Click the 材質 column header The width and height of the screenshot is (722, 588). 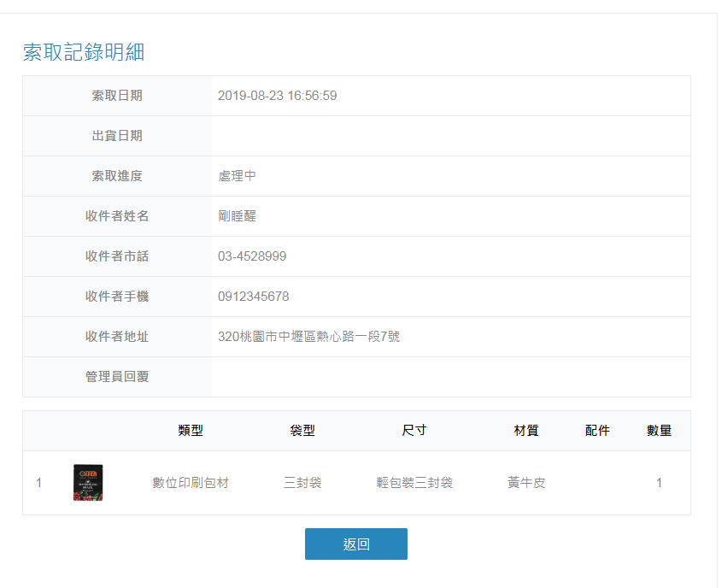click(526, 431)
